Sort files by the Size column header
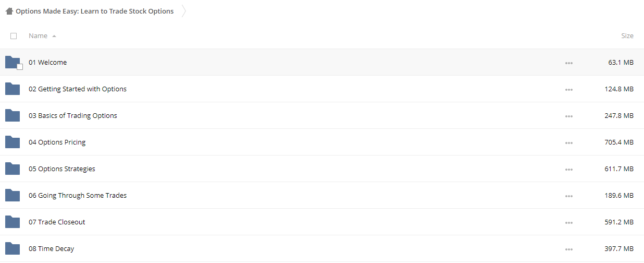 (627, 36)
